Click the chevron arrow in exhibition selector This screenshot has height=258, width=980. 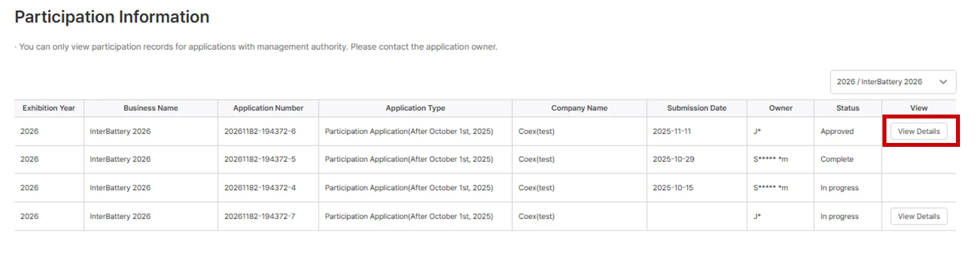pyautogui.click(x=943, y=82)
